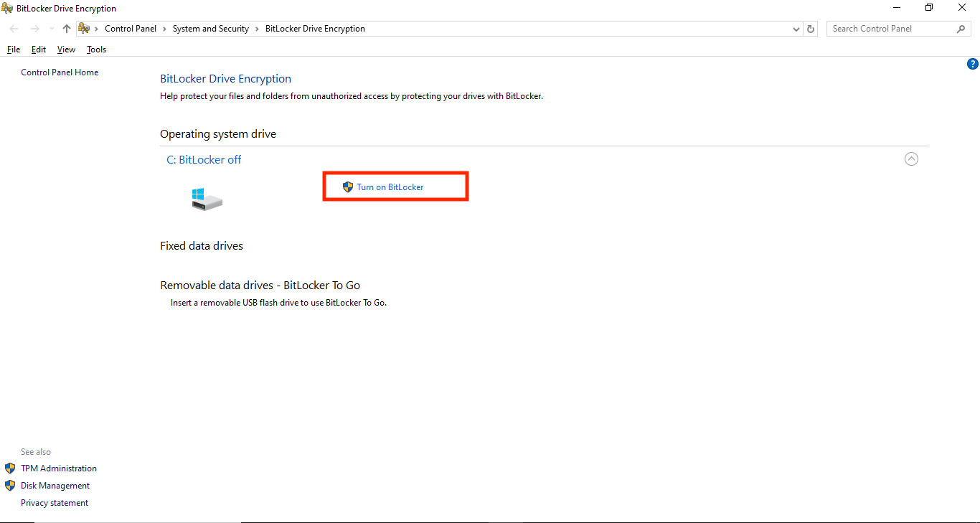
Task: Refresh the page with the refresh button
Action: pyautogui.click(x=811, y=29)
